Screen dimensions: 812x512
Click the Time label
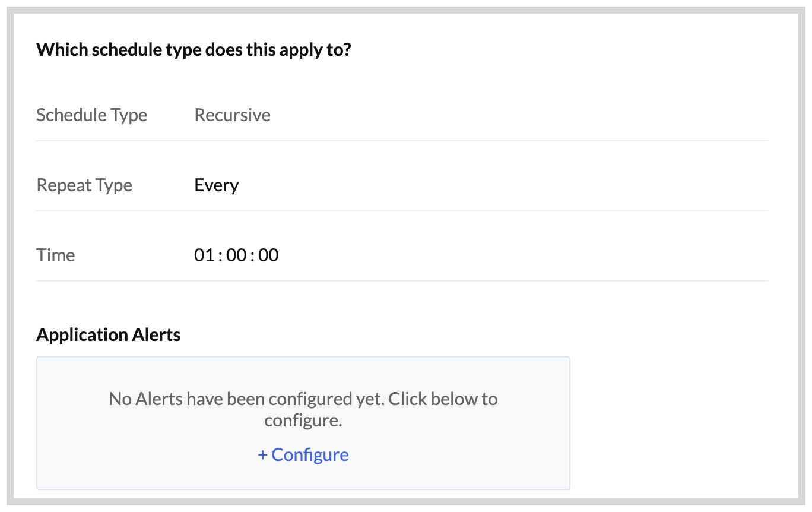56,255
